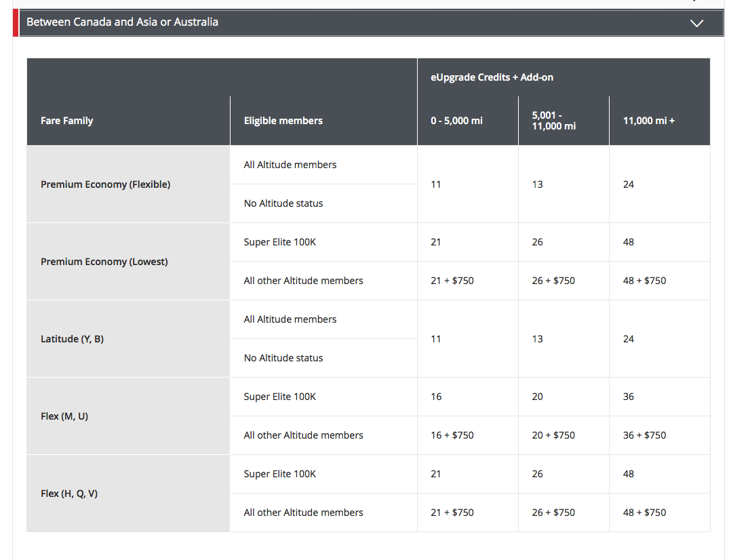731x560 pixels.
Task: Select the 0 - 5,000 mi column header
Action: coord(456,121)
